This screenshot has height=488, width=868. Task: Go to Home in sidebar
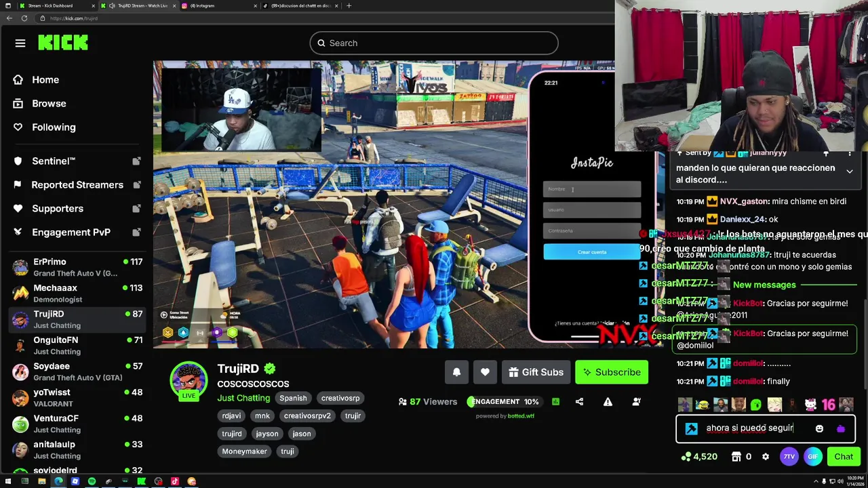pyautogui.click(x=45, y=80)
